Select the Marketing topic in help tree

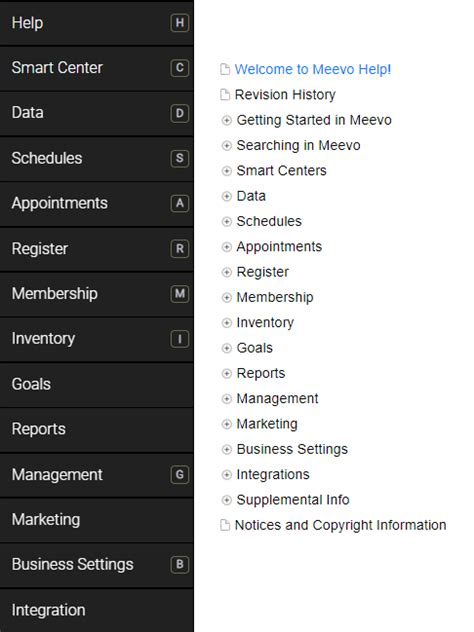(267, 424)
